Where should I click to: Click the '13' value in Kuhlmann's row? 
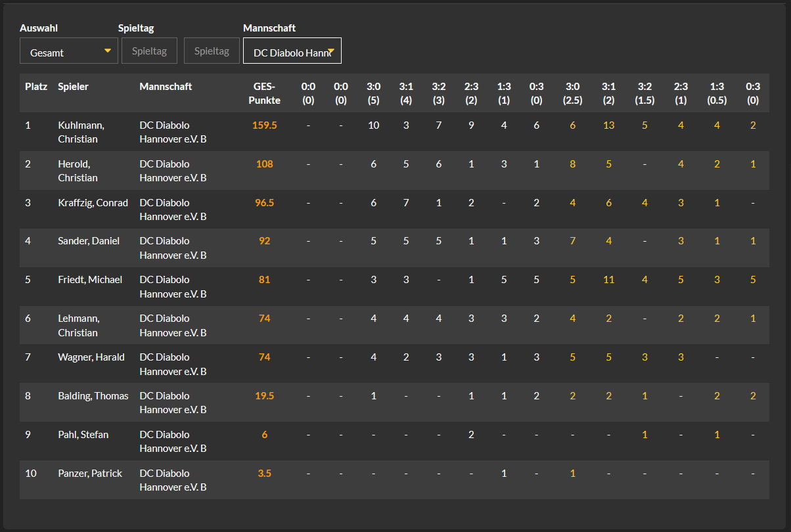click(609, 125)
